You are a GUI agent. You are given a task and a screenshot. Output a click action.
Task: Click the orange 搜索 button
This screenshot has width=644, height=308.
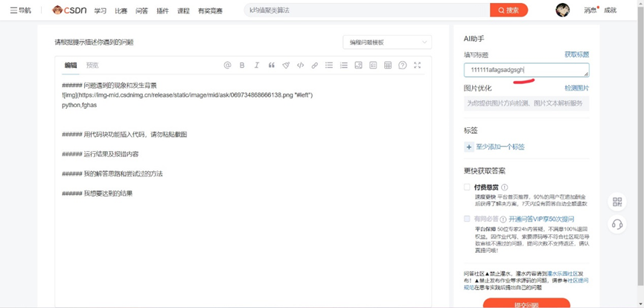tap(509, 10)
